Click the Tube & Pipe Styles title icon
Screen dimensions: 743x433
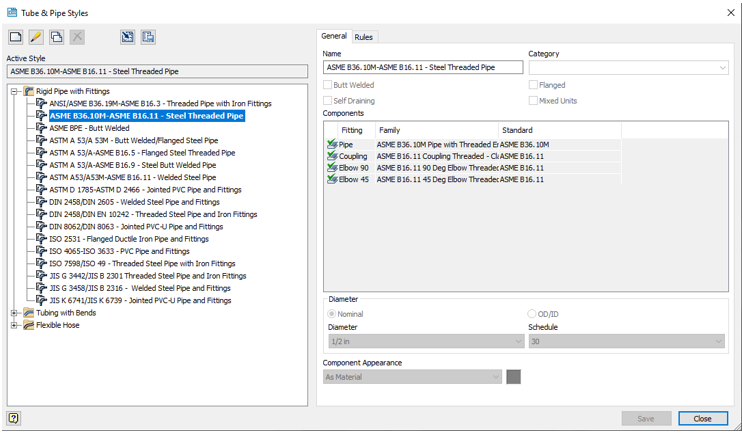click(x=12, y=13)
